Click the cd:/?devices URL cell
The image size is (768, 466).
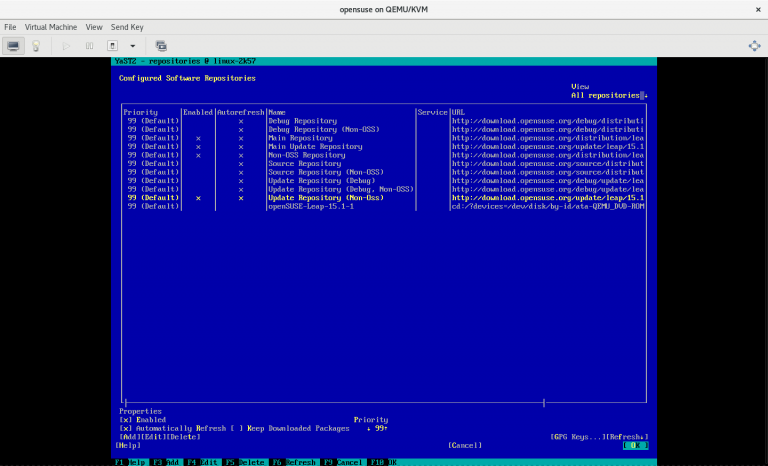(x=548, y=206)
